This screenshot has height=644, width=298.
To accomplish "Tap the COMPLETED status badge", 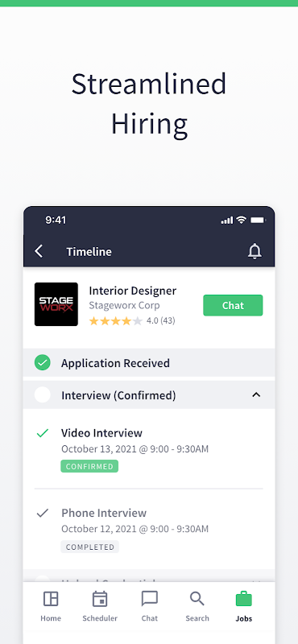I will point(90,547).
